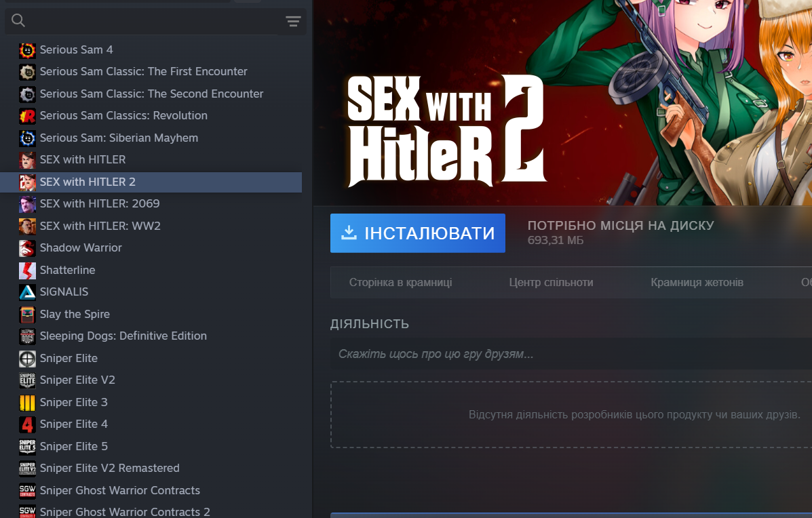The width and height of the screenshot is (812, 518).
Task: Click the Sniper Elite 3 icon
Action: click(x=27, y=402)
